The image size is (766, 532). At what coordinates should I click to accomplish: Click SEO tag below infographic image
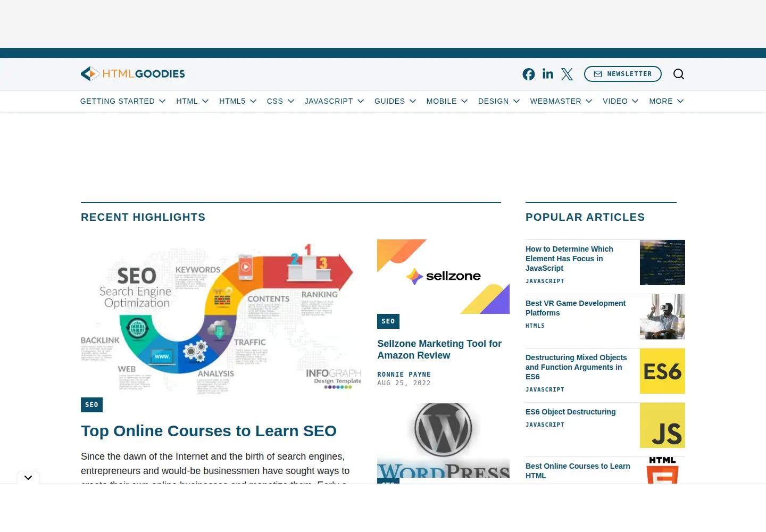click(91, 405)
